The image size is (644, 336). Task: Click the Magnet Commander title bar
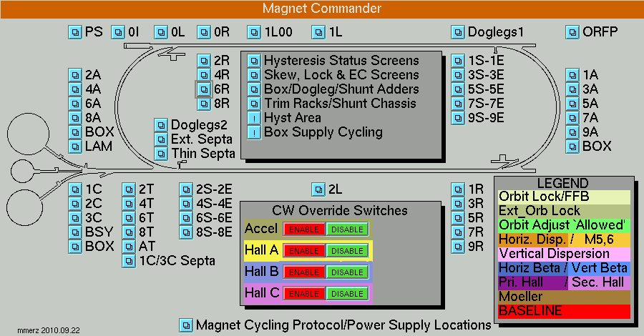(322, 9)
